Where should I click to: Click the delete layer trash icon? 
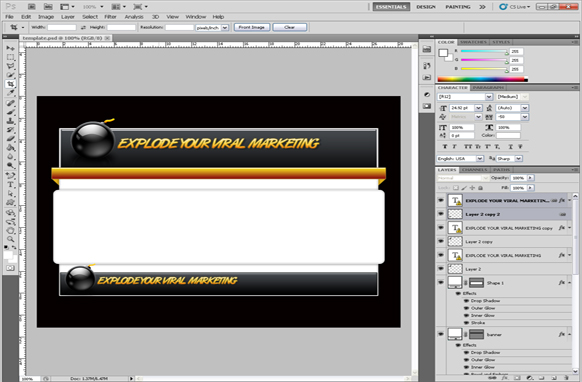click(566, 378)
